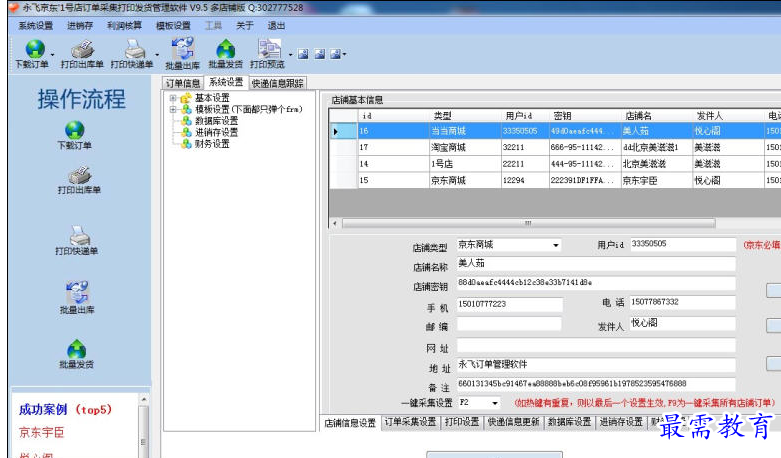The height and width of the screenshot is (458, 781).
Task: Switch to the 快递信息跟踪 tab
Action: pyautogui.click(x=277, y=83)
